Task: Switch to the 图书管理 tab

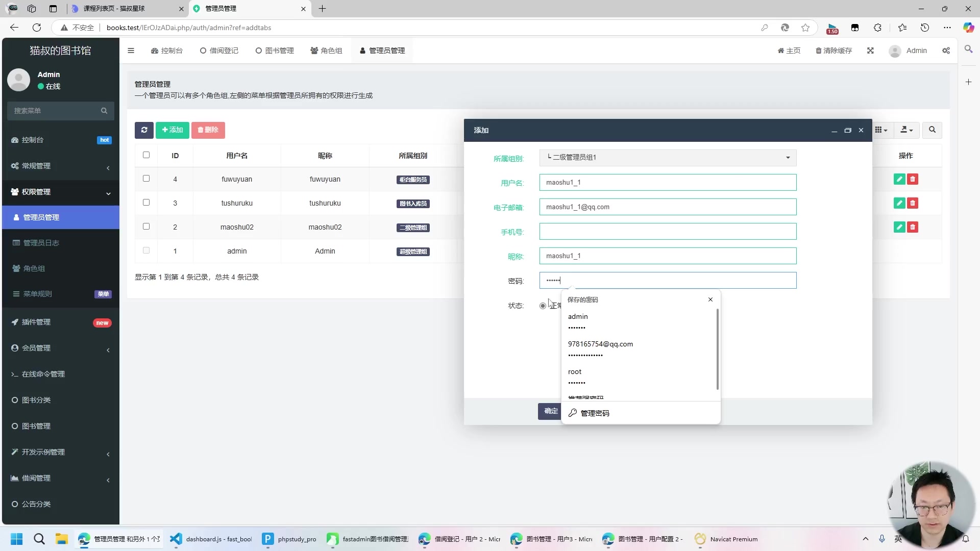Action: [275, 51]
